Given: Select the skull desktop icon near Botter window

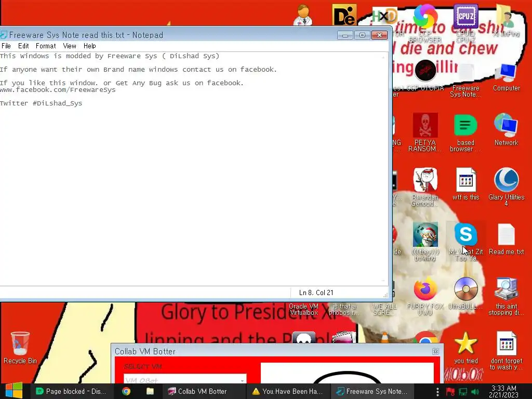Looking at the screenshot, I should (303, 338).
